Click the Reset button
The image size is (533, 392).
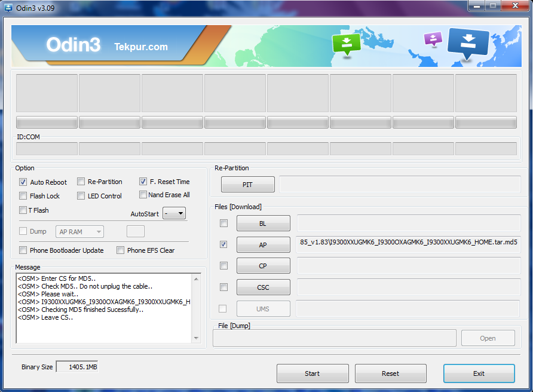[391, 373]
